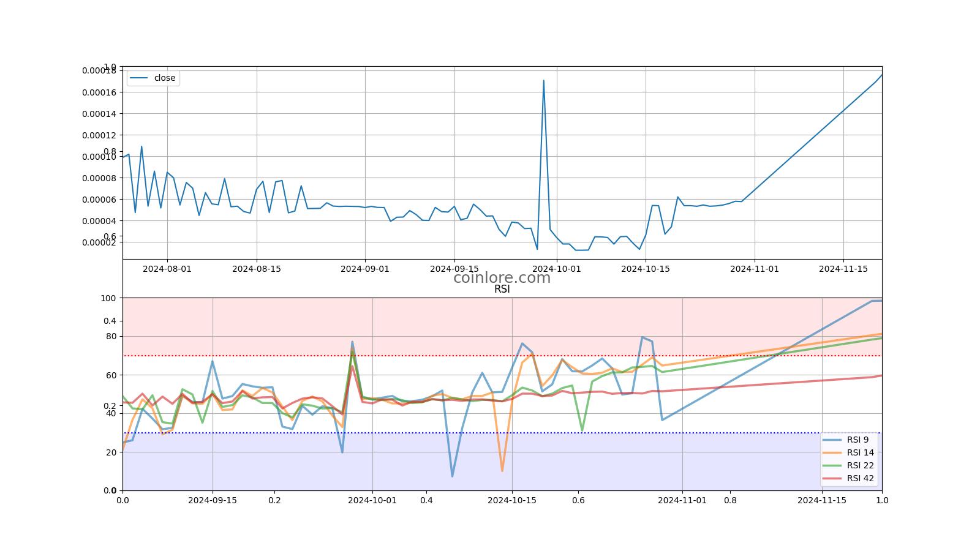Click the 2024-09-15 date on RSI chart
The image size is (980, 551).
click(213, 500)
